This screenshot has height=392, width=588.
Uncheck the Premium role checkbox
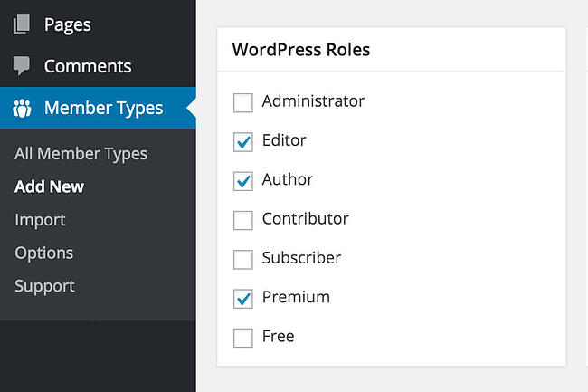pyautogui.click(x=243, y=299)
